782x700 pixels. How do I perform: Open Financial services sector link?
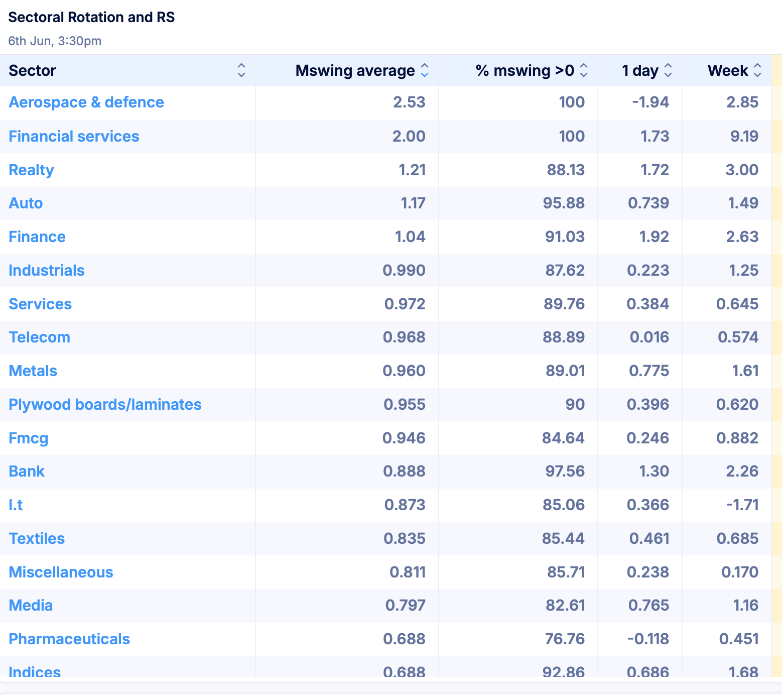(x=74, y=137)
